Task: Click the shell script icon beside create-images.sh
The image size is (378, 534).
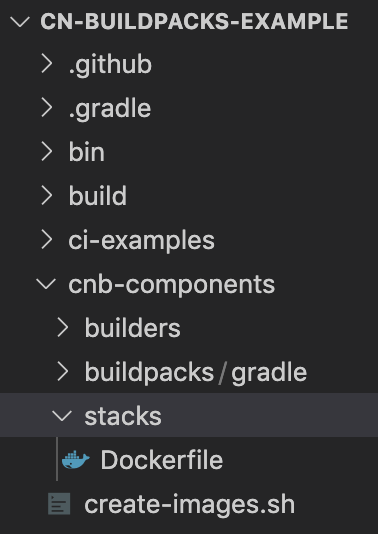Action: point(59,504)
